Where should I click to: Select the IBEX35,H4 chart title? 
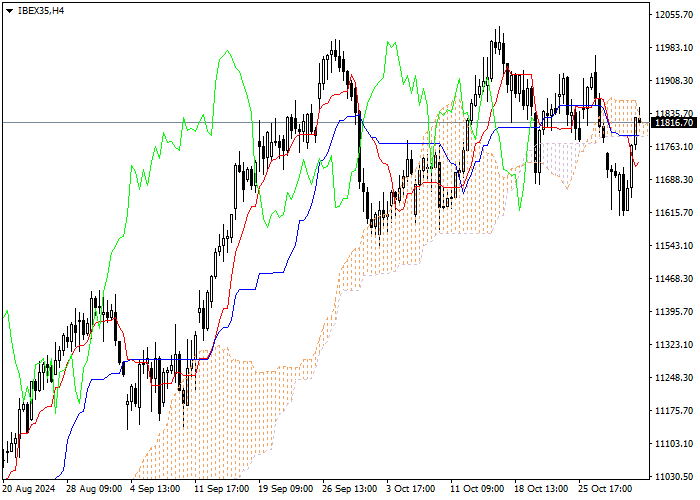41,11
